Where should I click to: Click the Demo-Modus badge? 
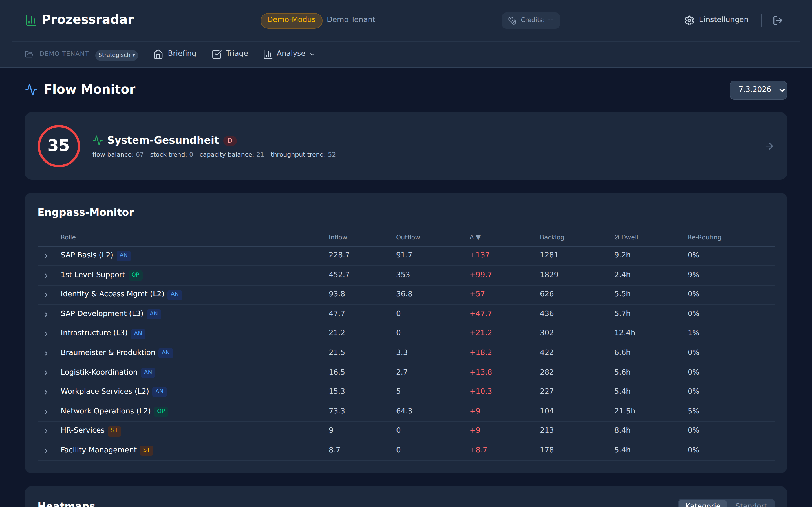pyautogui.click(x=291, y=20)
